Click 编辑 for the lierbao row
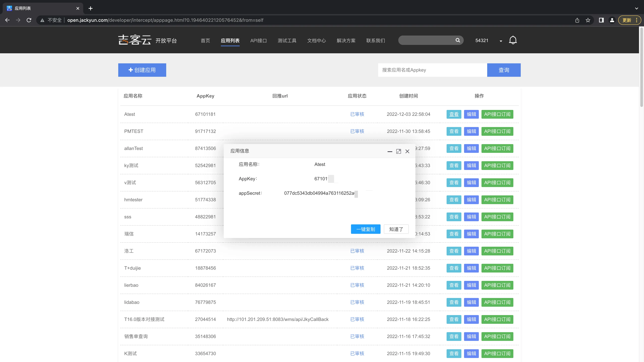The image size is (644, 362). coord(471,285)
